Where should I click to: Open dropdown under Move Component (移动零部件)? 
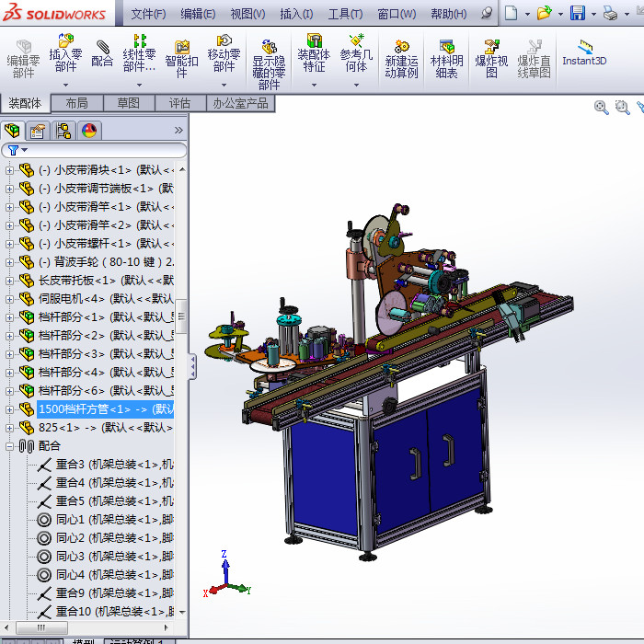click(x=224, y=85)
